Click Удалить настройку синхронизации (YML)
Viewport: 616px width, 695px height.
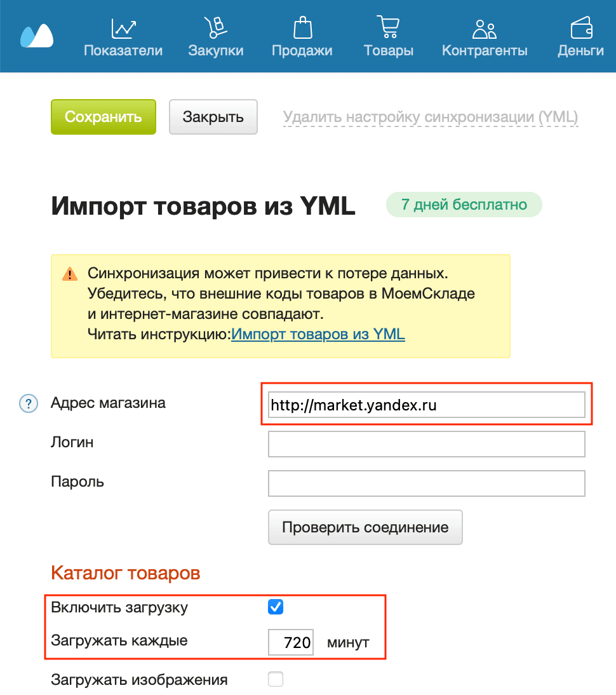click(430, 116)
